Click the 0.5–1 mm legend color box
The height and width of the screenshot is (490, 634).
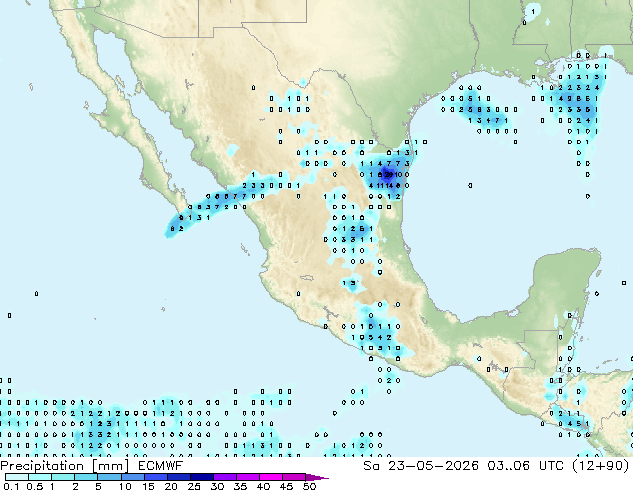(40, 477)
